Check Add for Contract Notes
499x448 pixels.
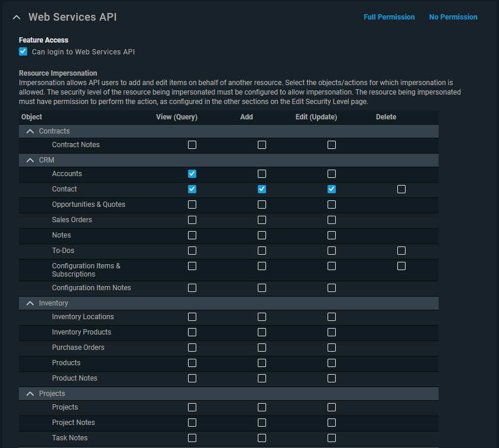click(x=261, y=145)
